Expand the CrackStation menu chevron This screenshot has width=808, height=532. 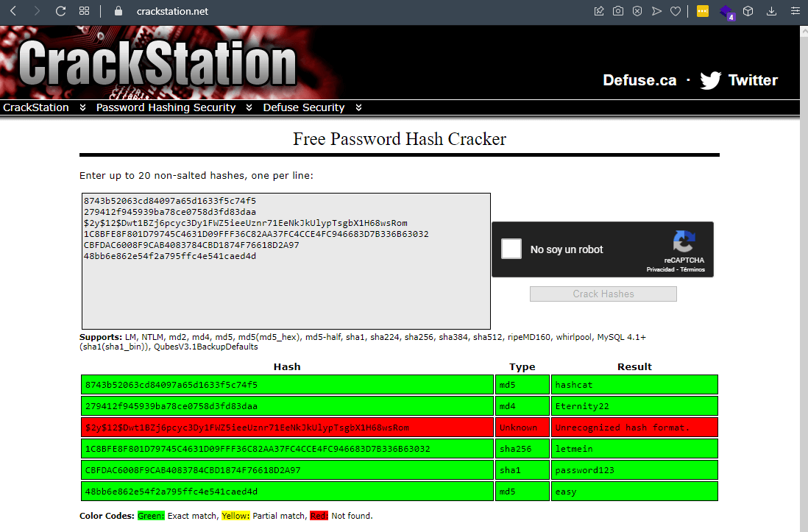[82, 107]
